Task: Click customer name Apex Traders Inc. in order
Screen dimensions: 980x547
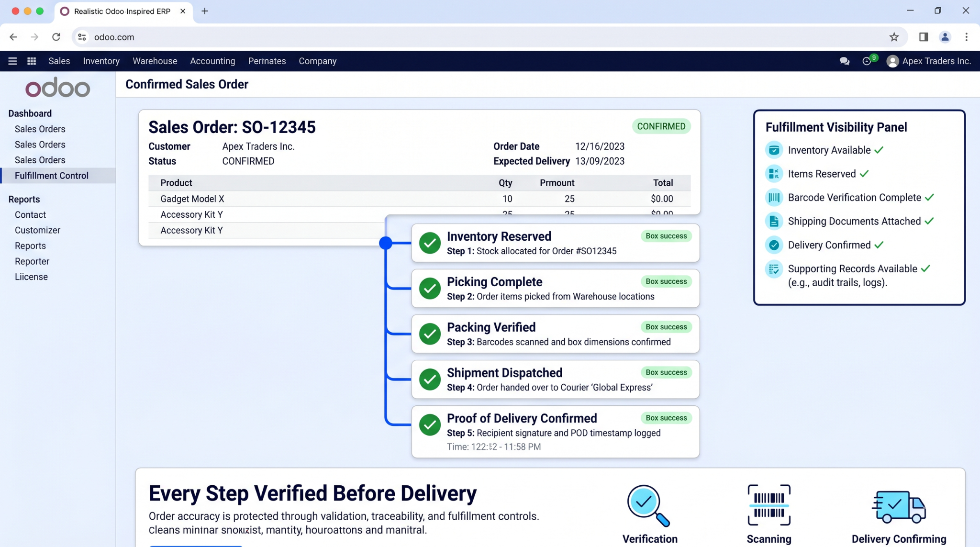Action: click(258, 146)
